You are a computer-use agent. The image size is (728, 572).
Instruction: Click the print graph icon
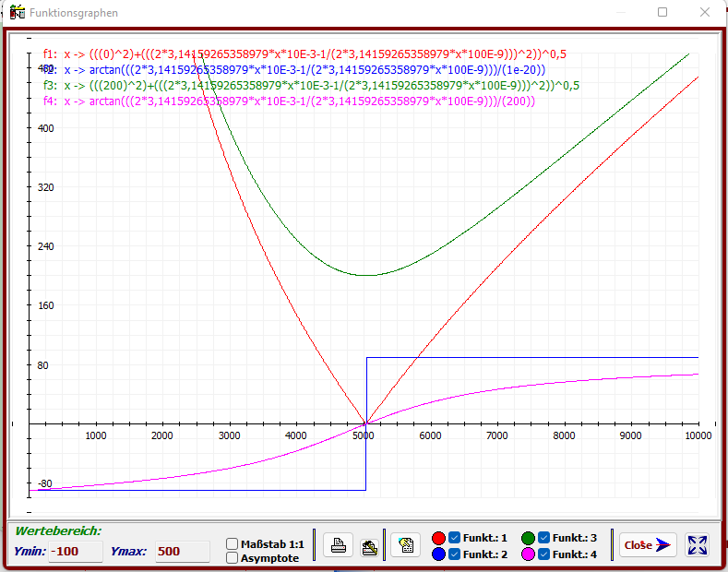[x=339, y=545]
